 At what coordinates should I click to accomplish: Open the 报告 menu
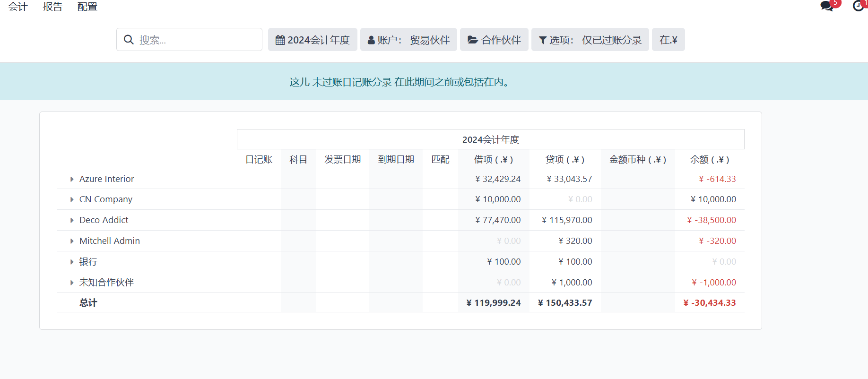coord(52,7)
